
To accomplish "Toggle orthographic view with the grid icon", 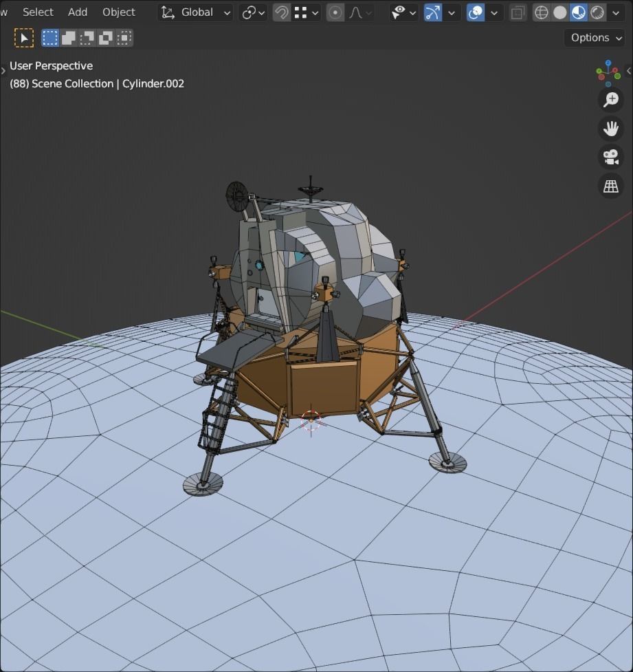I will click(610, 186).
